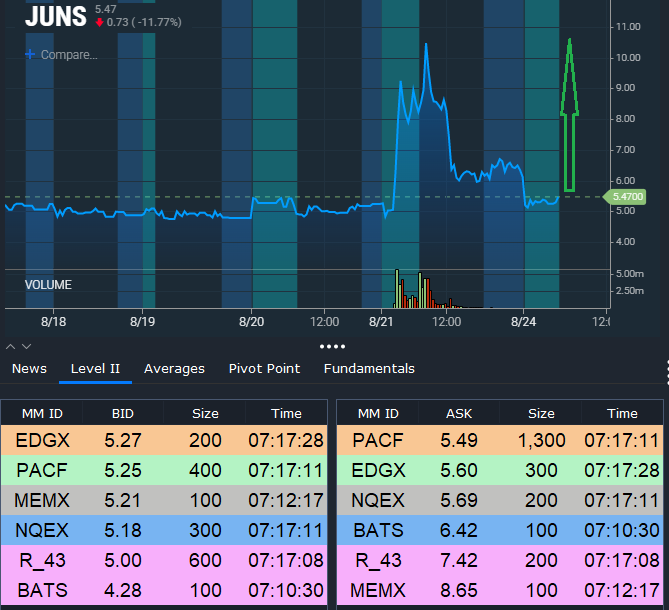669x610 pixels.
Task: Click the four-dot panel divider handle
Action: [332, 346]
